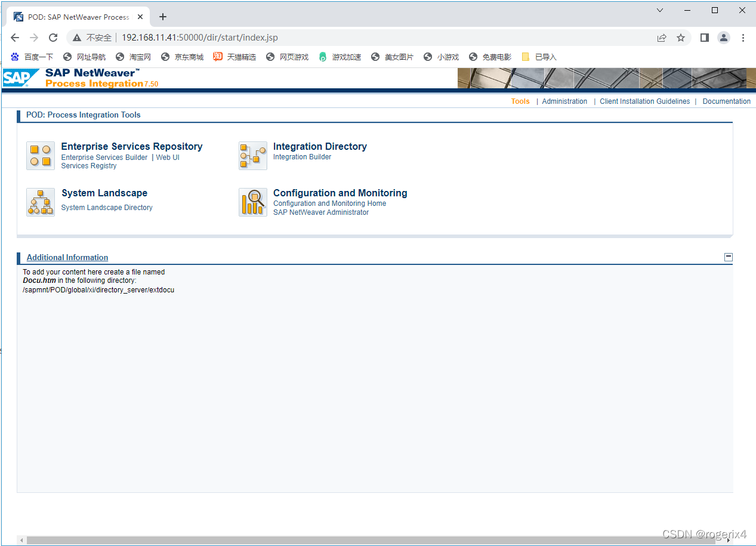This screenshot has width=756, height=546.
Task: Go back with the browser back arrow
Action: coord(15,38)
